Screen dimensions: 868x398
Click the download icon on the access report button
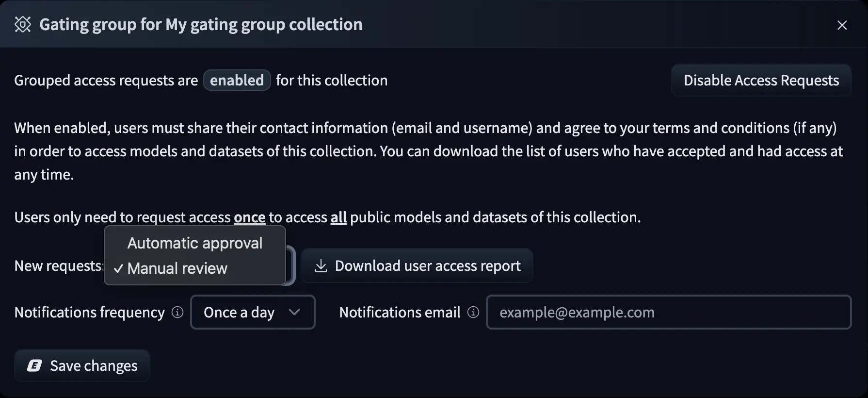pyautogui.click(x=321, y=265)
